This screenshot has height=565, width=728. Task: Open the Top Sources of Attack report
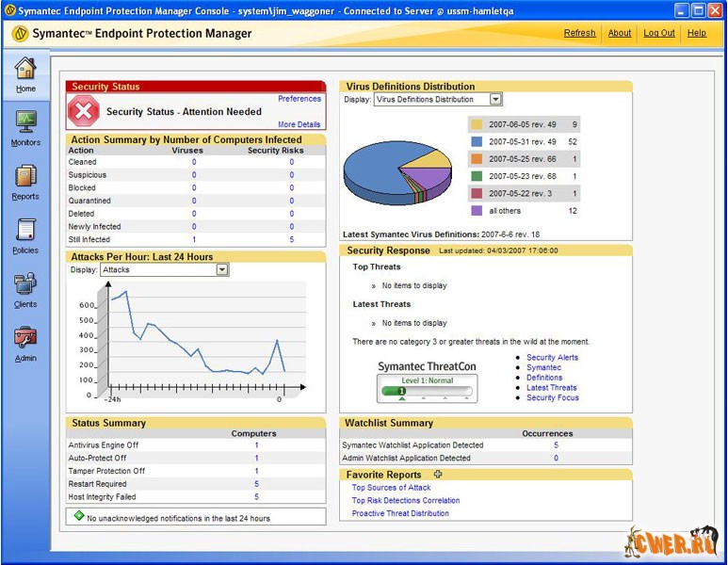point(391,488)
